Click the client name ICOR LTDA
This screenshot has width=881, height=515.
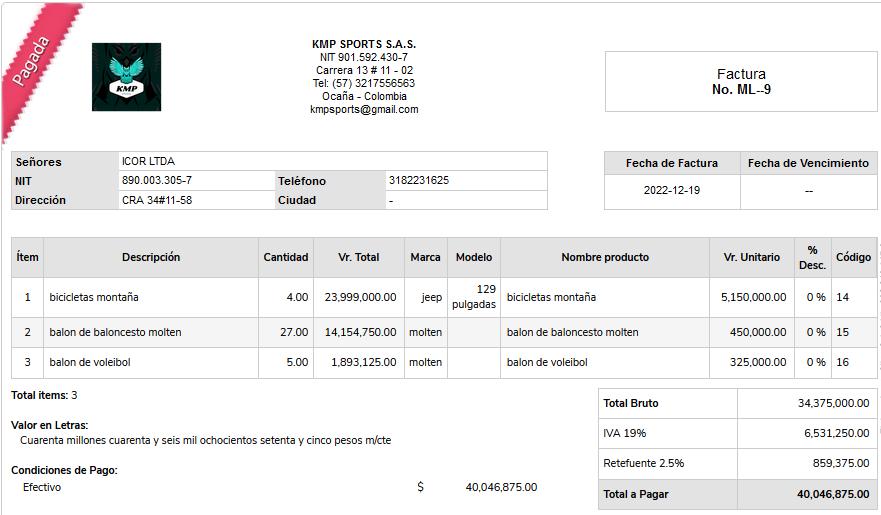(x=148, y=161)
